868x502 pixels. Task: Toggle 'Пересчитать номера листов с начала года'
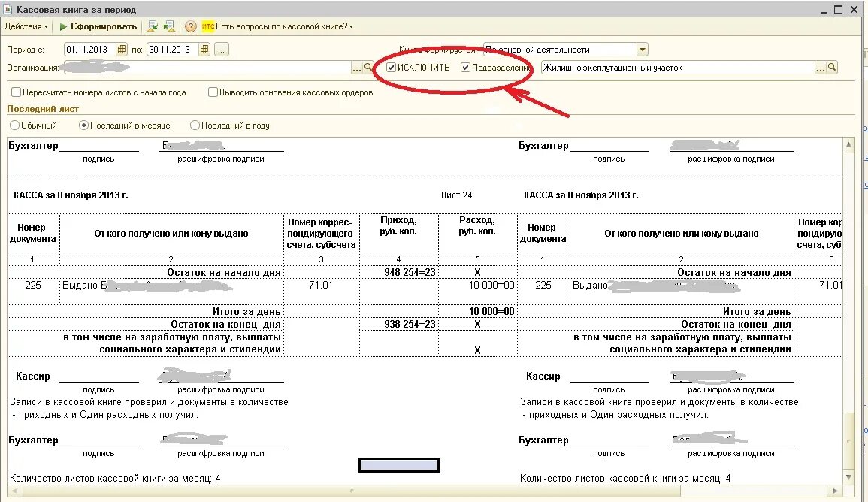click(16, 92)
